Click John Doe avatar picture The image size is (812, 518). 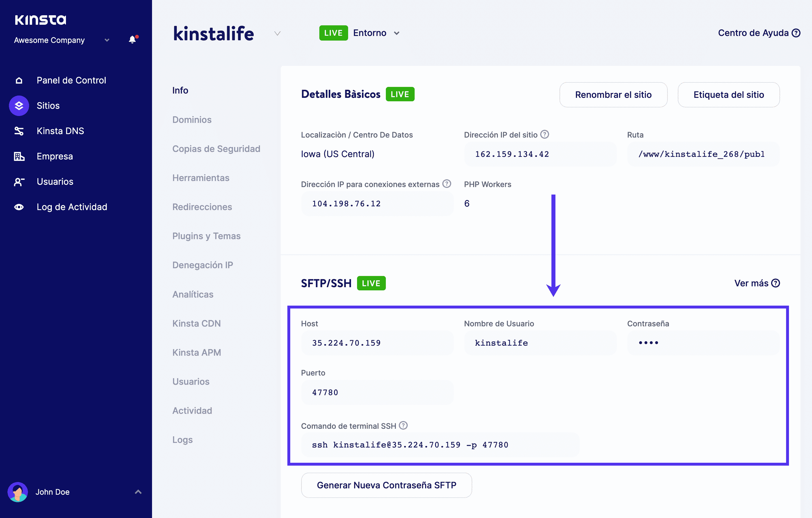[18, 492]
